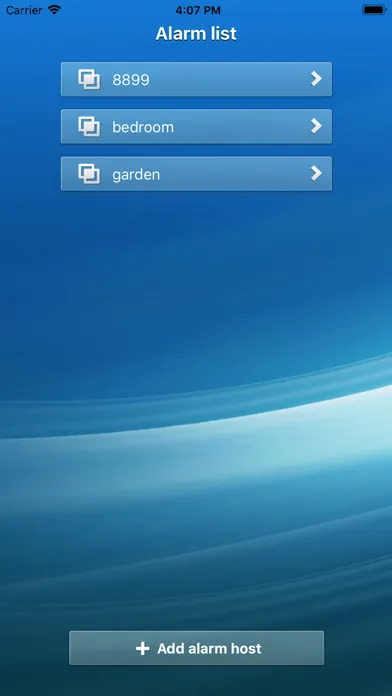This screenshot has height=696, width=392.
Task: Click the Add alarm host label text
Action: click(x=209, y=649)
